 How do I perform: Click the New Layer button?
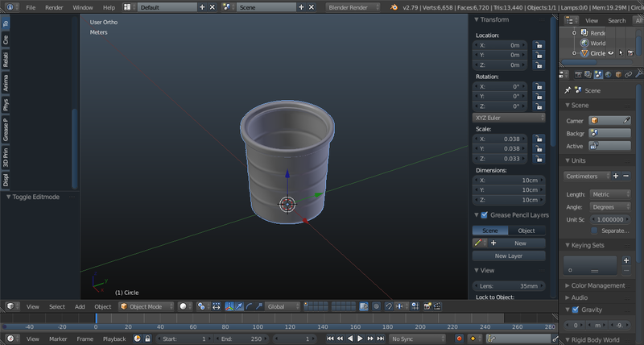[x=509, y=256]
